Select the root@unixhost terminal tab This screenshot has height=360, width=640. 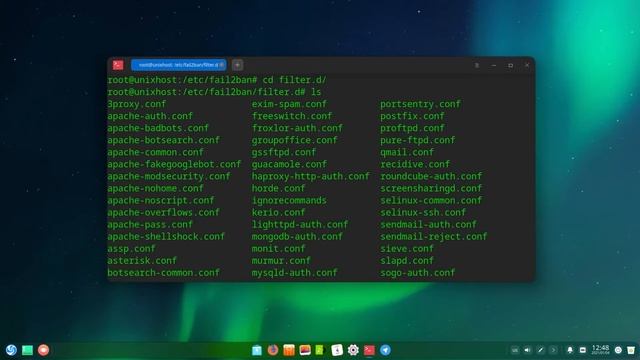(178, 65)
